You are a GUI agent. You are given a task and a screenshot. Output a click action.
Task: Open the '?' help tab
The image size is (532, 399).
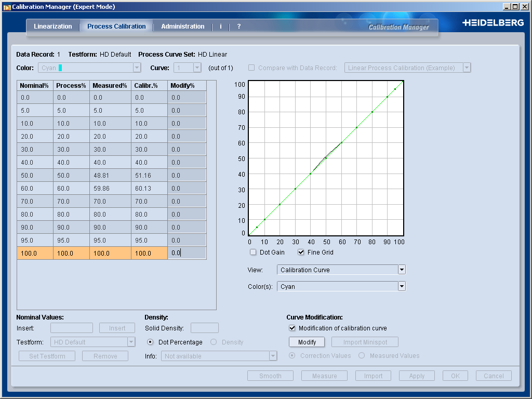(x=239, y=26)
